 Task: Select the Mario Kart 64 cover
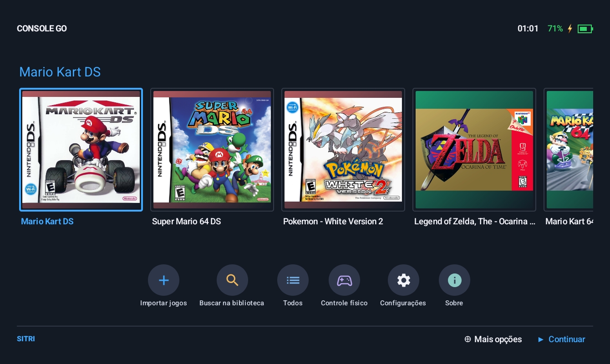pos(569,150)
